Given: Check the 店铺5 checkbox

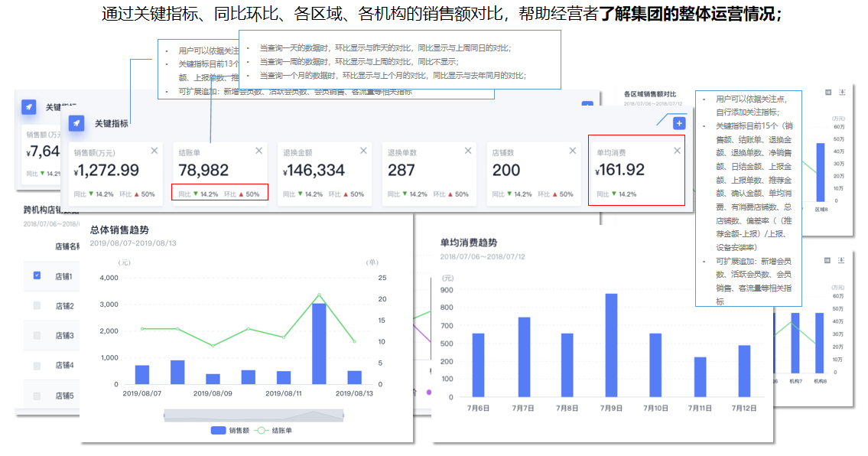Looking at the screenshot, I should (37, 396).
